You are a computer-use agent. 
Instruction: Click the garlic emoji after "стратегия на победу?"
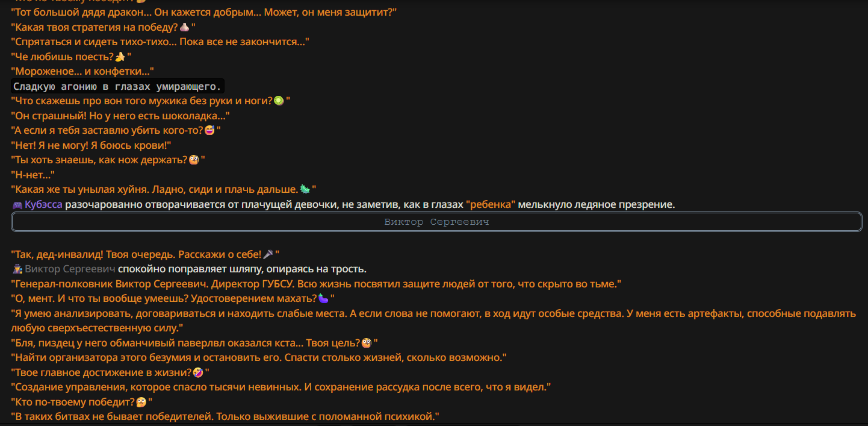[185, 27]
